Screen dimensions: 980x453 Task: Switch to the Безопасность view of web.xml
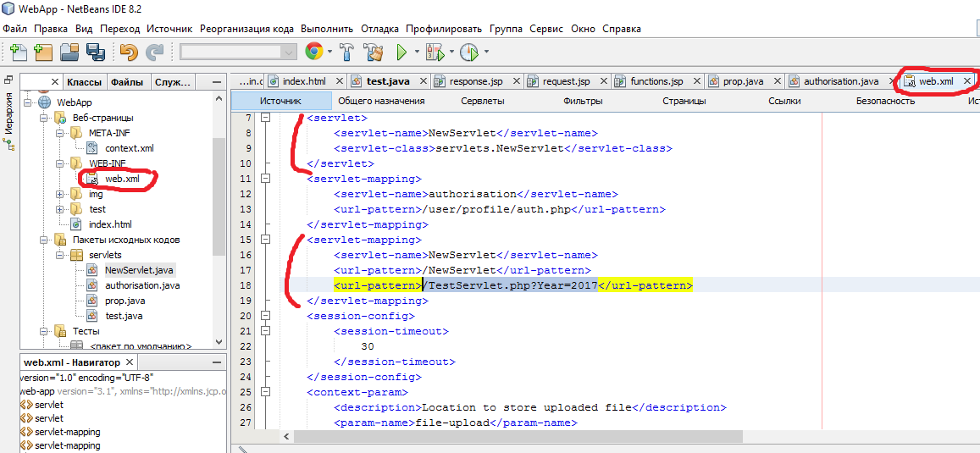tap(886, 101)
